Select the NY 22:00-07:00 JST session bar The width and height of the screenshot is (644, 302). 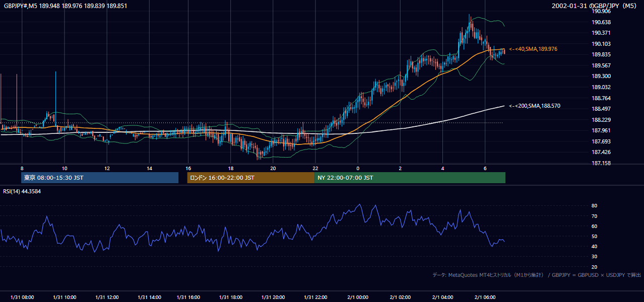click(x=410, y=178)
